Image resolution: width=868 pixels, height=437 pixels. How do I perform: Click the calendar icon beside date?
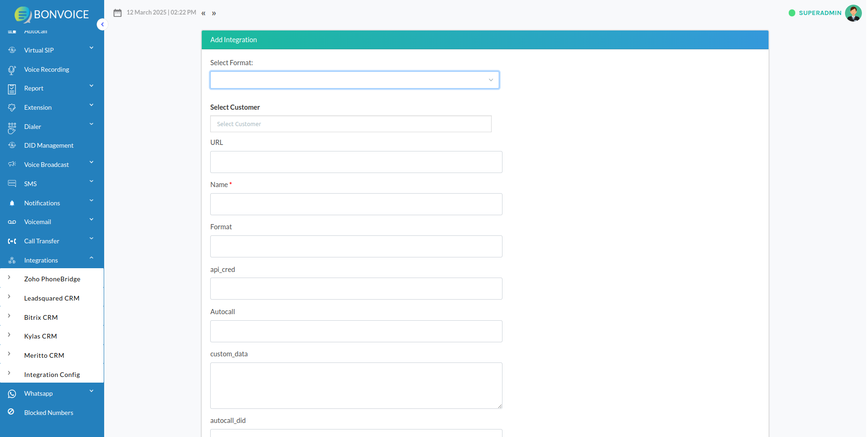(x=117, y=13)
